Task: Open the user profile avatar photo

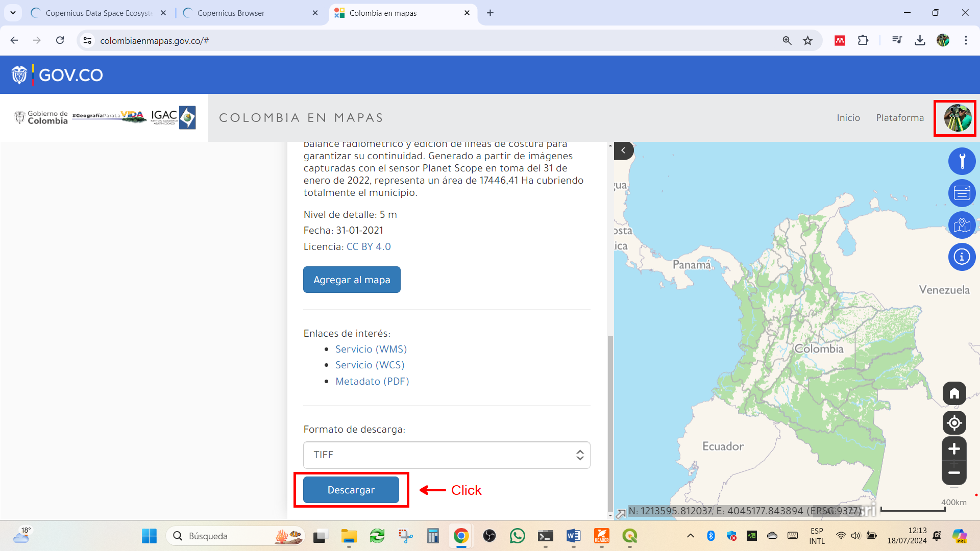Action: tap(957, 118)
